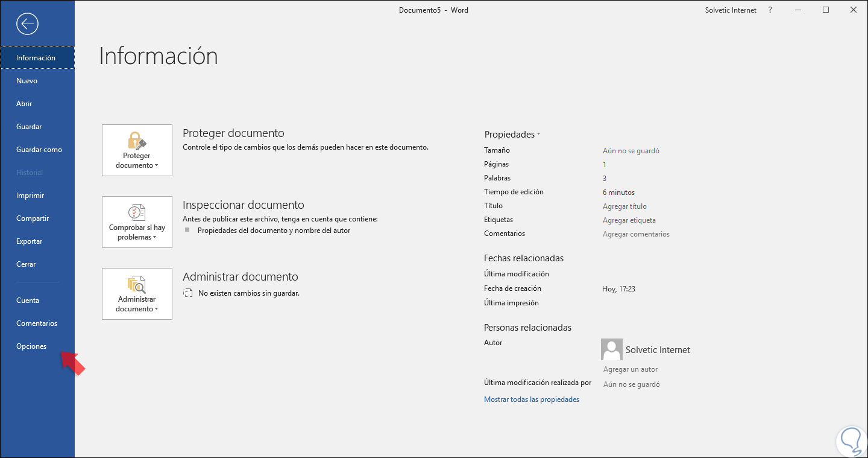
Task: Click the Agregar un autor field
Action: pos(631,369)
